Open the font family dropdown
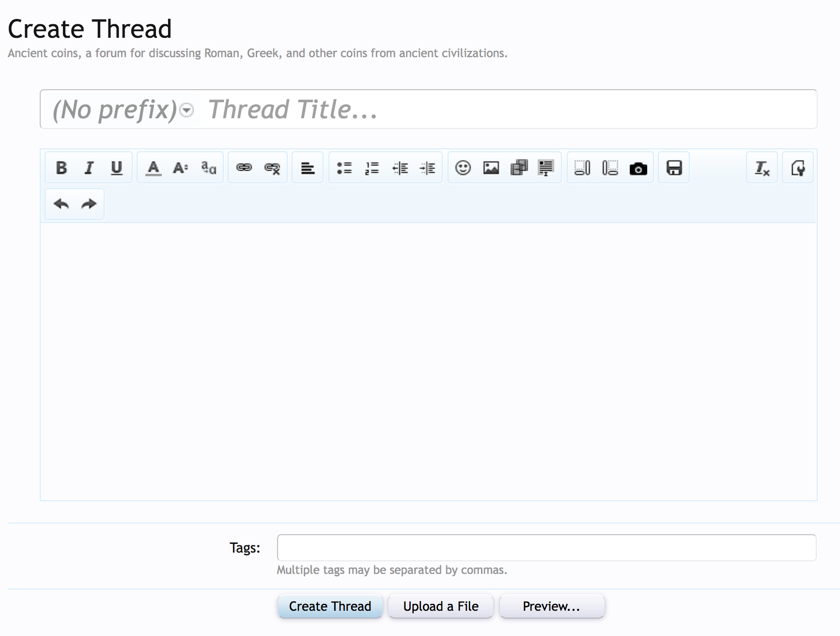Viewport: 840px width, 636px height. click(x=209, y=168)
